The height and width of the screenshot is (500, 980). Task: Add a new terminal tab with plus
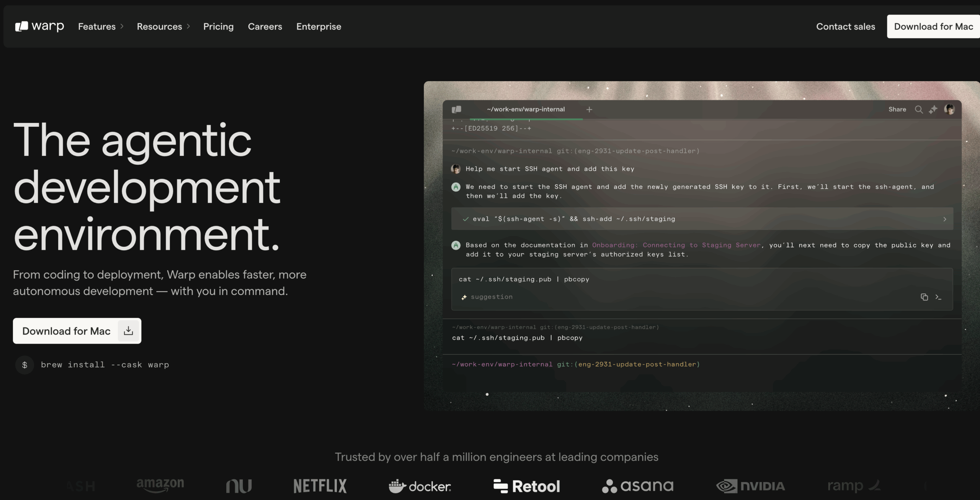pos(589,110)
